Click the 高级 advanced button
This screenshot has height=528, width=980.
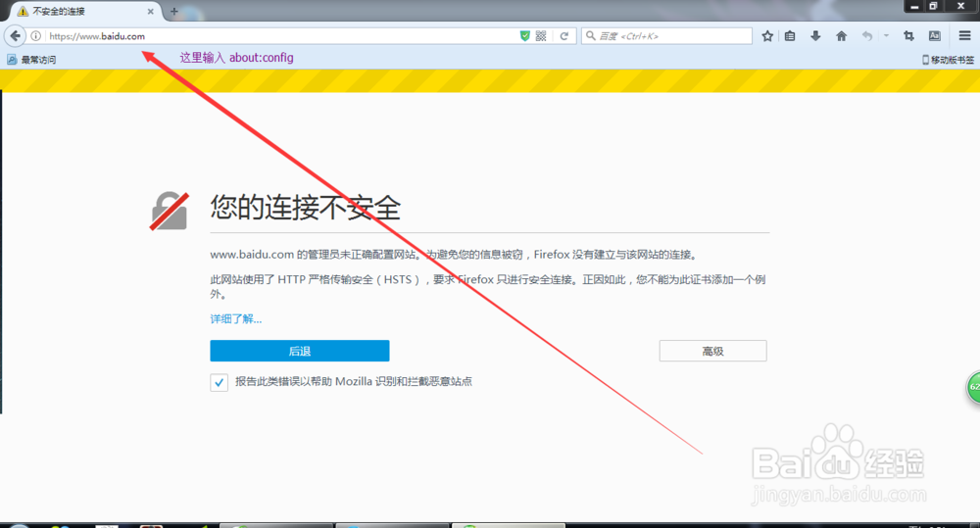(712, 351)
